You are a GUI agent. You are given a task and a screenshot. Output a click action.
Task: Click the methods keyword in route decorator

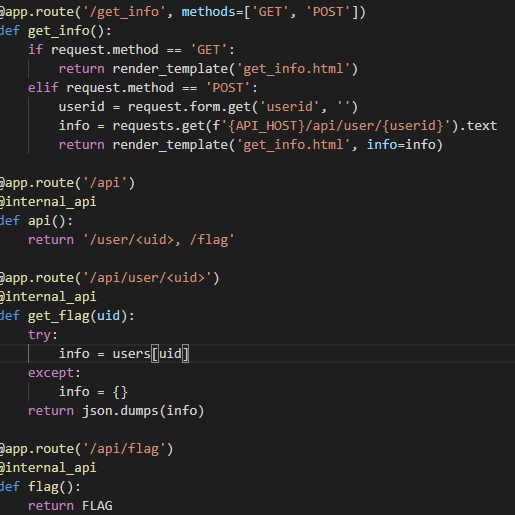pos(208,12)
